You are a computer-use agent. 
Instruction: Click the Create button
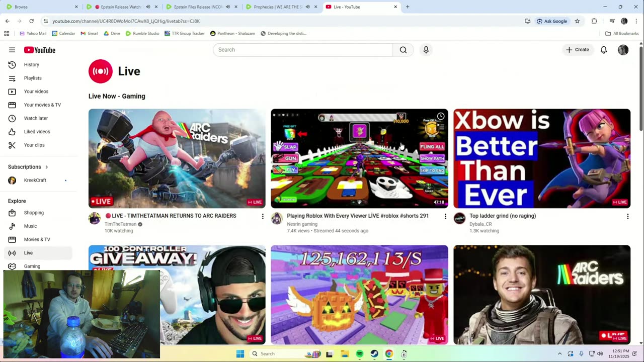[577, 50]
